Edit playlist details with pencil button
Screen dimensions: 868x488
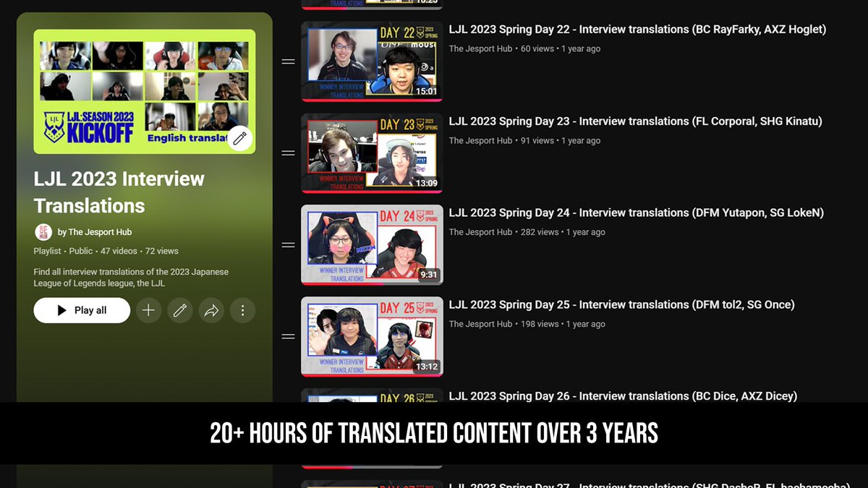point(180,310)
